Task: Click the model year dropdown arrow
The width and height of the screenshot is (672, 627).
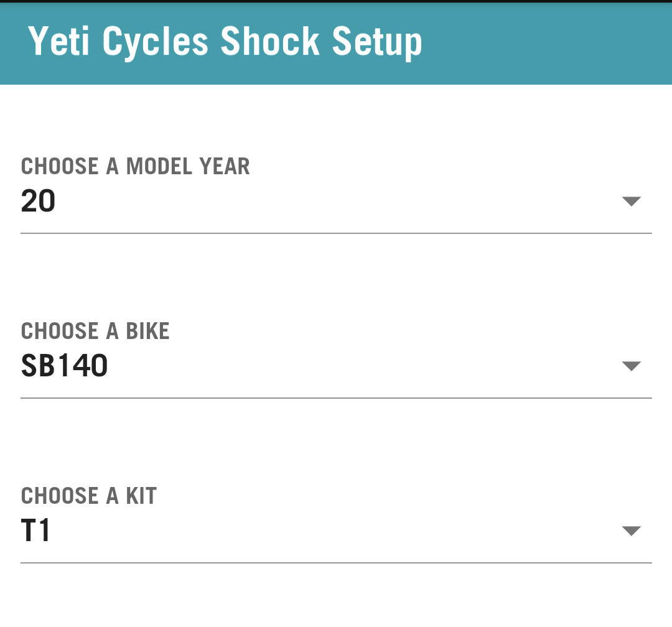Action: point(631,202)
